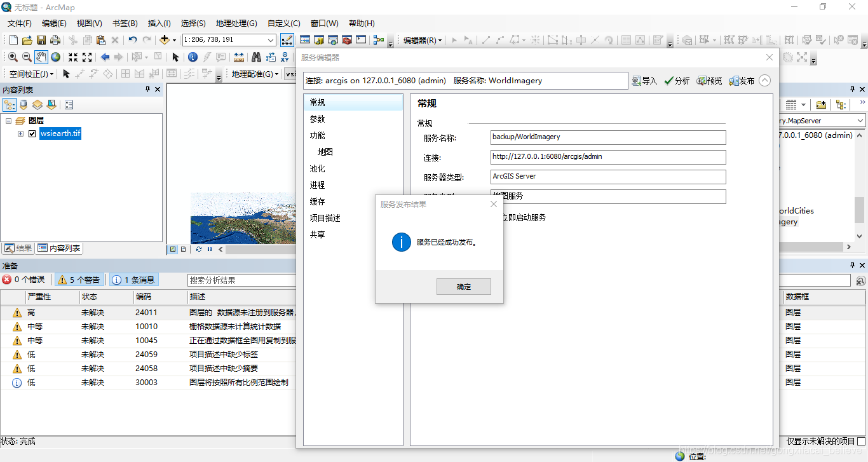Switch TOC to List By Source

[x=24, y=104]
